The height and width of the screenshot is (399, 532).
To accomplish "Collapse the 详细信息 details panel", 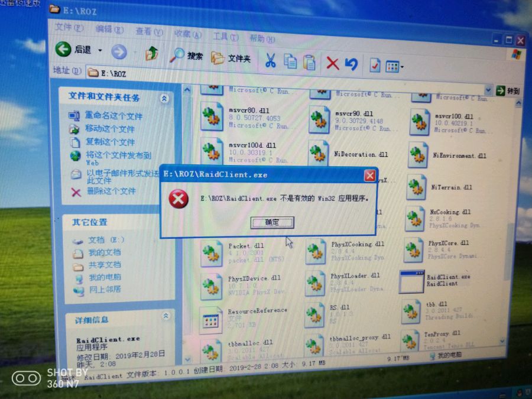I will point(166,316).
